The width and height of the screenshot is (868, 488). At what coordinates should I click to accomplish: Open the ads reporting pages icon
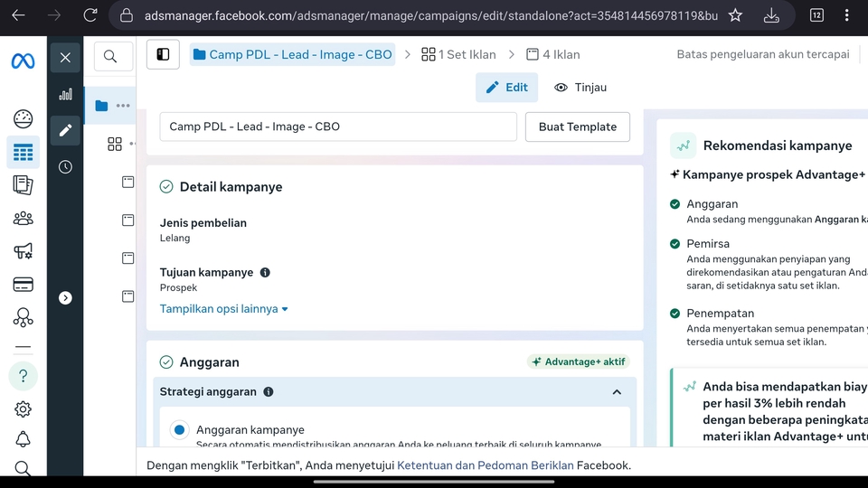click(x=23, y=184)
